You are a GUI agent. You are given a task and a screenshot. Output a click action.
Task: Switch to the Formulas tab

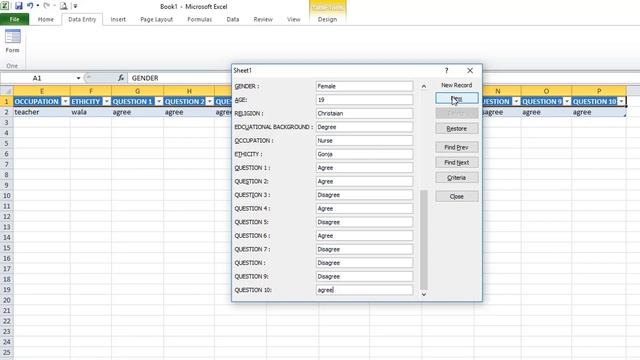pyautogui.click(x=200, y=19)
